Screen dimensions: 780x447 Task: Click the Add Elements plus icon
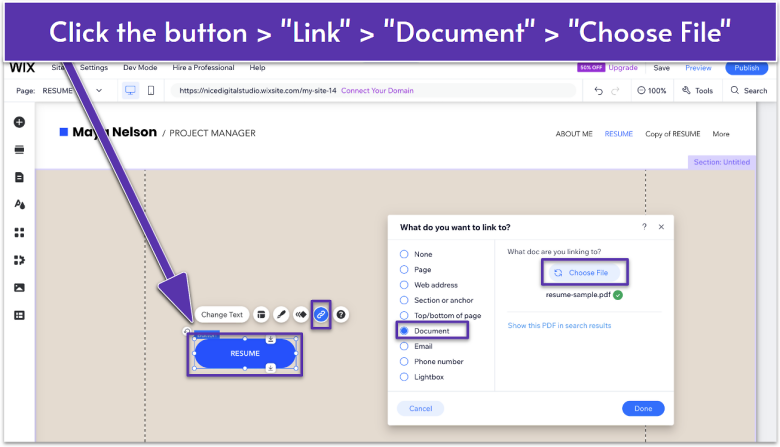[x=19, y=122]
